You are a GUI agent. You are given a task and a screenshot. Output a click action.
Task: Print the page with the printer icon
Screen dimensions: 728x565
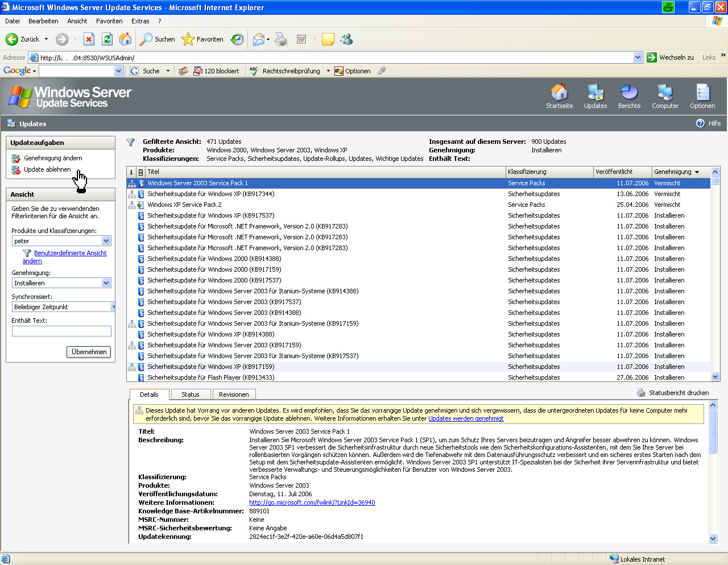pos(281,39)
